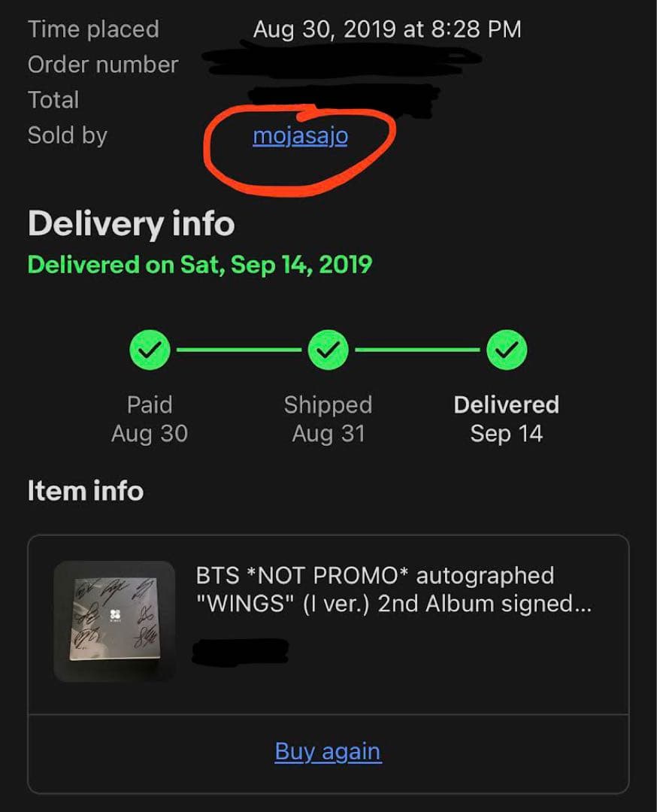Click the green Paid checkmark icon
Screen dimensions: 657x812
click(x=150, y=350)
